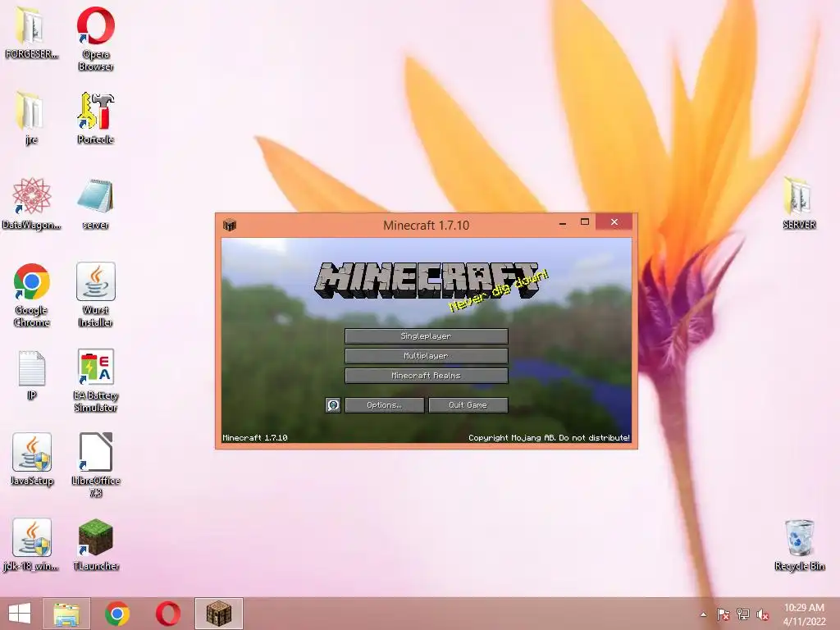840x630 pixels.
Task: Open the jre folder icon
Action: [x=31, y=118]
